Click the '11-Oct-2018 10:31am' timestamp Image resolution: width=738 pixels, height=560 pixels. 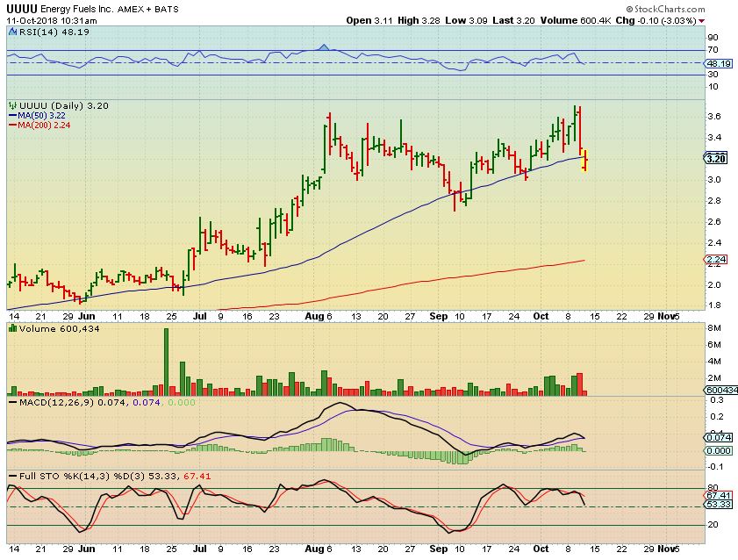click(52, 21)
